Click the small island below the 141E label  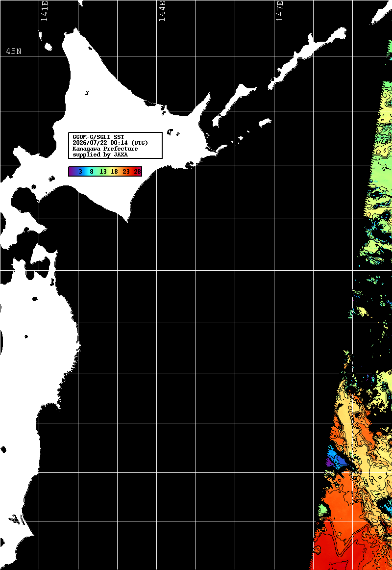(x=48, y=47)
